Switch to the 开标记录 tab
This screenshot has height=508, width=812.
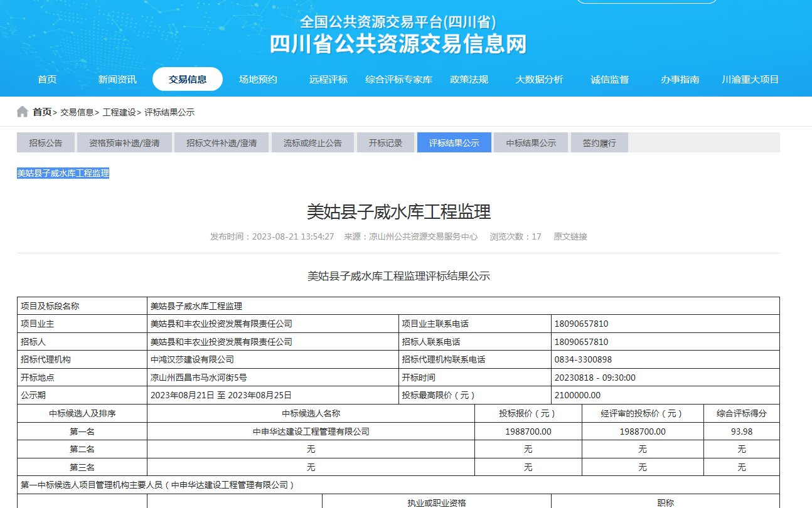click(x=385, y=142)
